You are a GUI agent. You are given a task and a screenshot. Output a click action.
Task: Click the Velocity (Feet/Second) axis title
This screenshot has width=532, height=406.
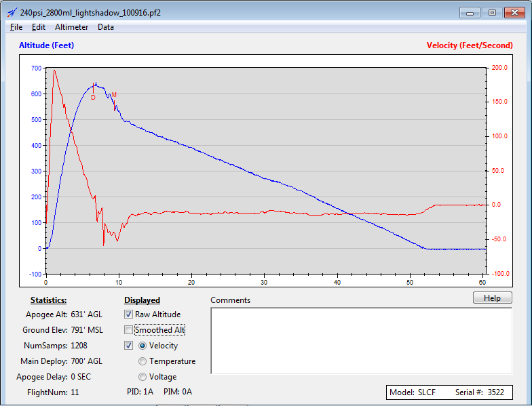(x=470, y=45)
